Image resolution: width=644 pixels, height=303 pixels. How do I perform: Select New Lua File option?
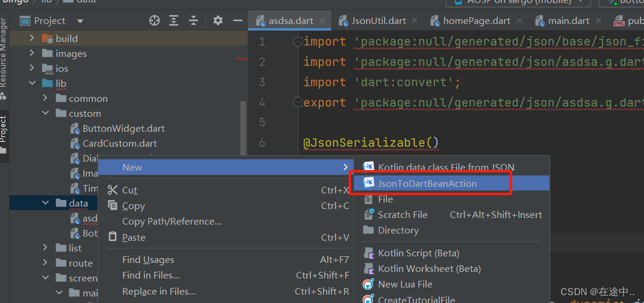[x=452, y=284]
